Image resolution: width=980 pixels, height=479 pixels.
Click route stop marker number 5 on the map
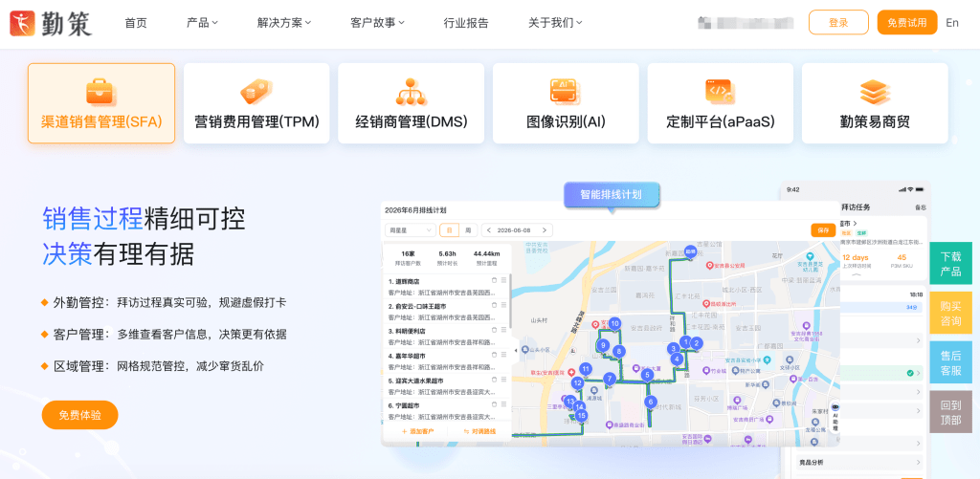[648, 375]
